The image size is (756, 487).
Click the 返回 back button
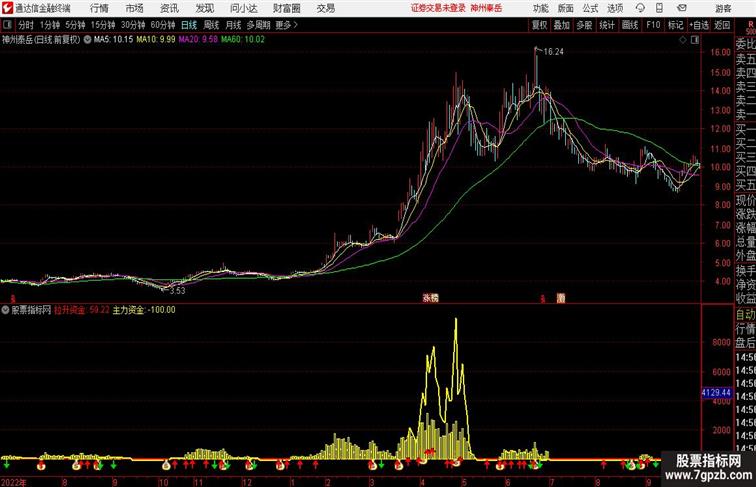click(722, 25)
